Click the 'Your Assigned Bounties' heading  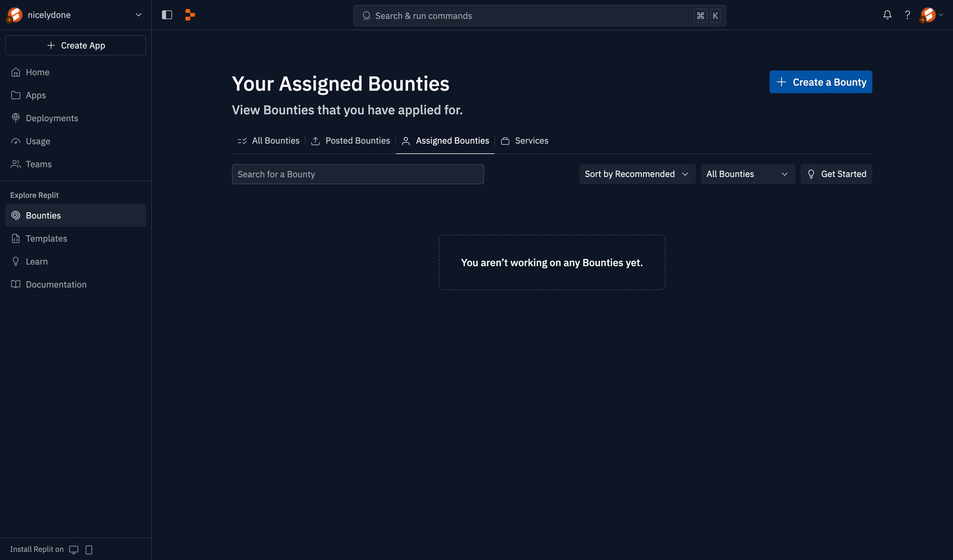point(340,84)
